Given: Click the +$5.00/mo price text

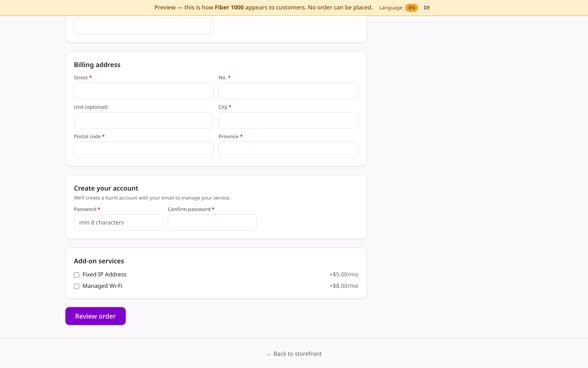Looking at the screenshot, I should click(x=344, y=275).
